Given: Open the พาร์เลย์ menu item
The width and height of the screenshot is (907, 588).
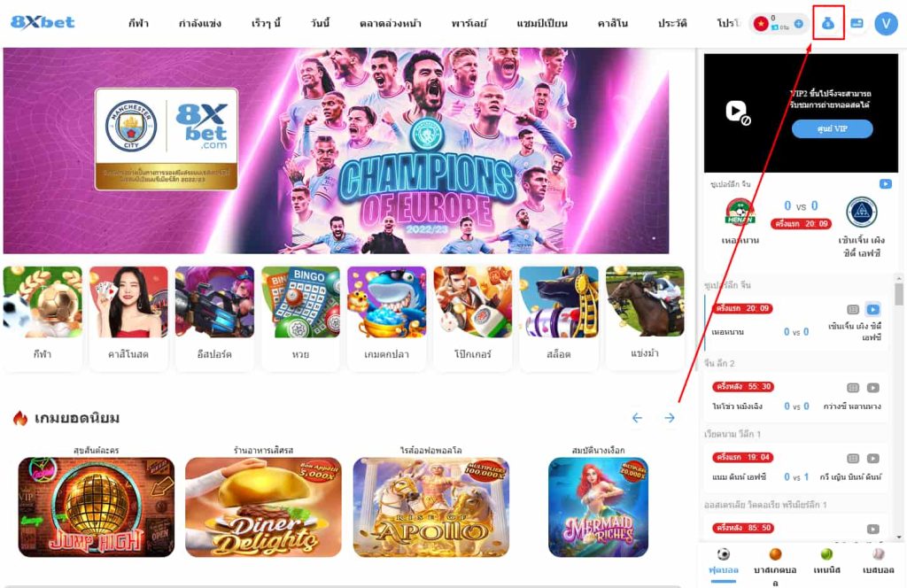Looking at the screenshot, I should [469, 23].
